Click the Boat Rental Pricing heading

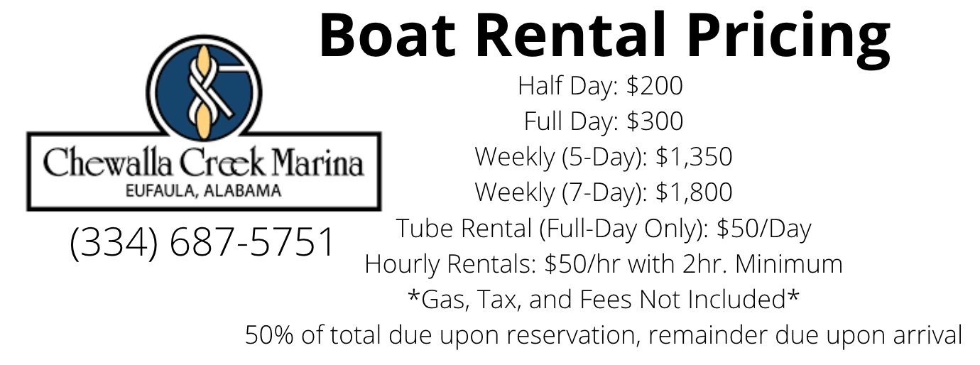click(604, 35)
